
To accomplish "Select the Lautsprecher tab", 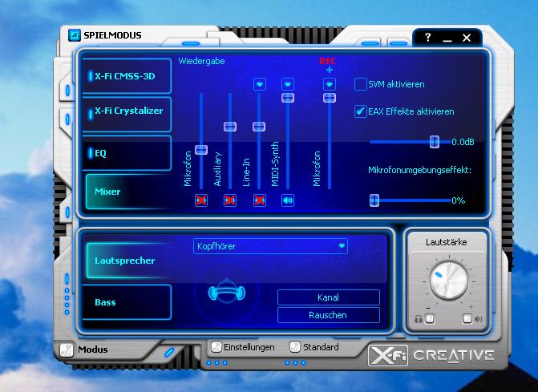I will [127, 261].
